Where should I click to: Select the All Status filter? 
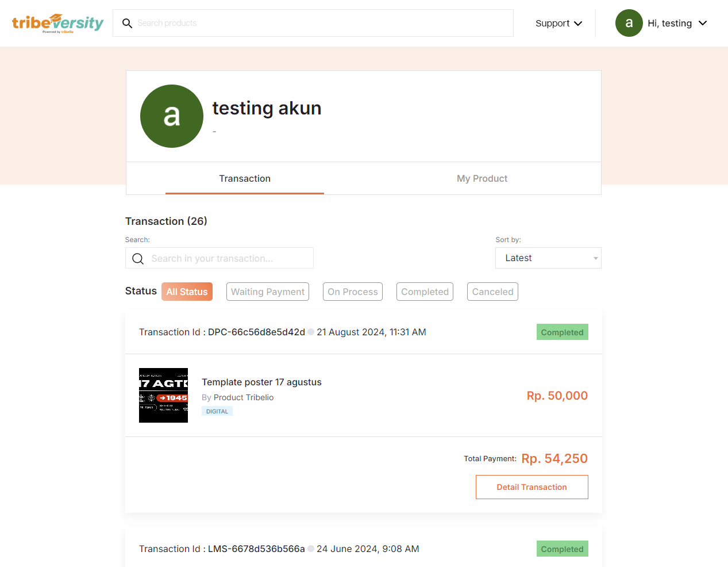(187, 292)
